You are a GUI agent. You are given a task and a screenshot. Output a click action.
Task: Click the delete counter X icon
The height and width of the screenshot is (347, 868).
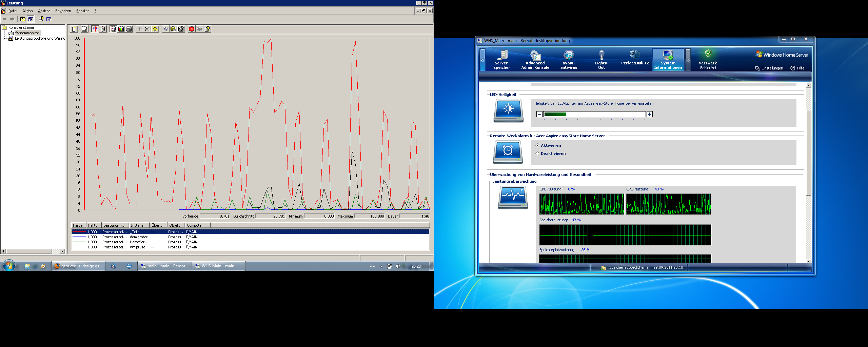[147, 29]
